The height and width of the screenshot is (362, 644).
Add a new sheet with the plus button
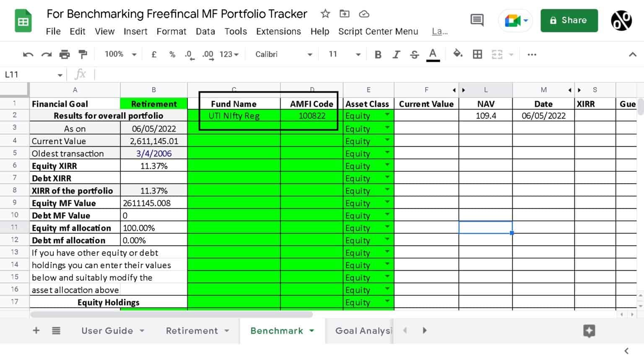36,331
